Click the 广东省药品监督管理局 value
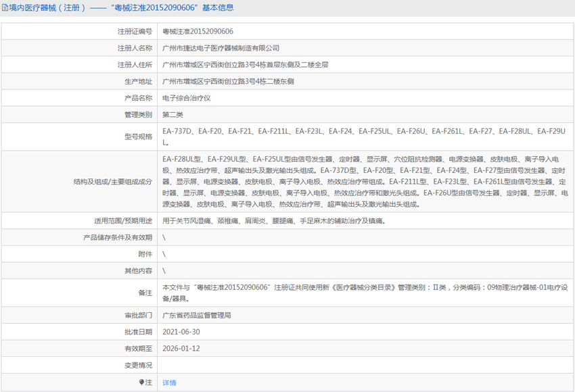 pos(197,316)
